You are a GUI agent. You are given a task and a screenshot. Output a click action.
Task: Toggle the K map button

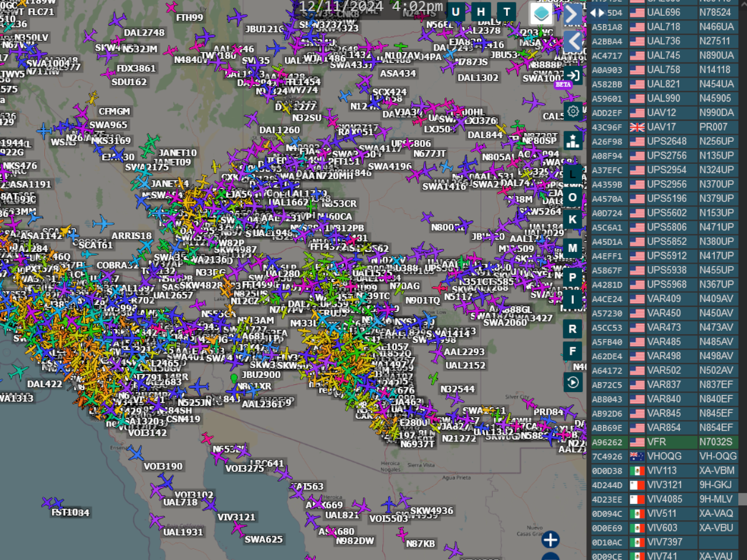pyautogui.click(x=573, y=219)
